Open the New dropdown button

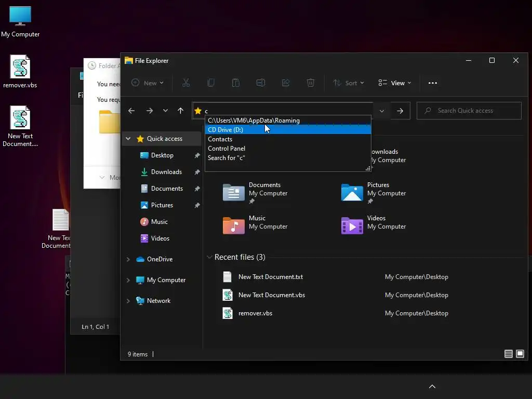148,83
